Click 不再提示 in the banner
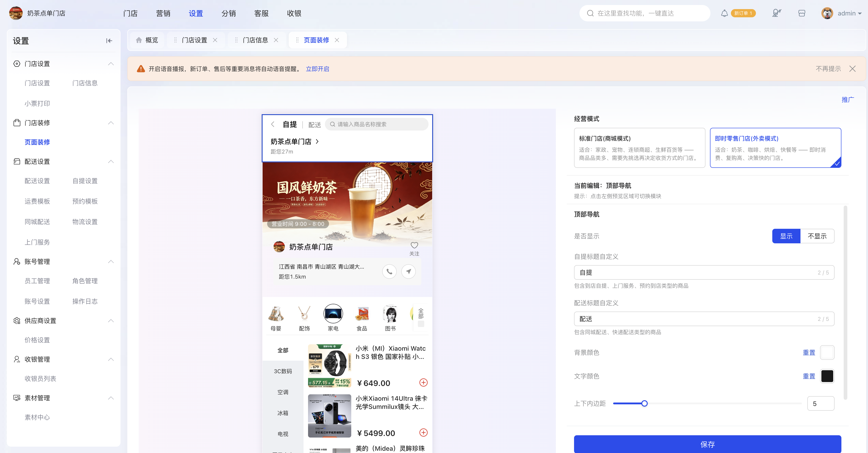Viewport: 868px width, 453px height. (828, 69)
